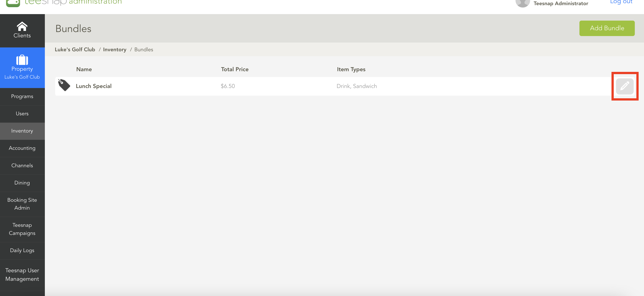The height and width of the screenshot is (296, 644).
Task: Click the Teesnap logo icon
Action: click(12, 3)
